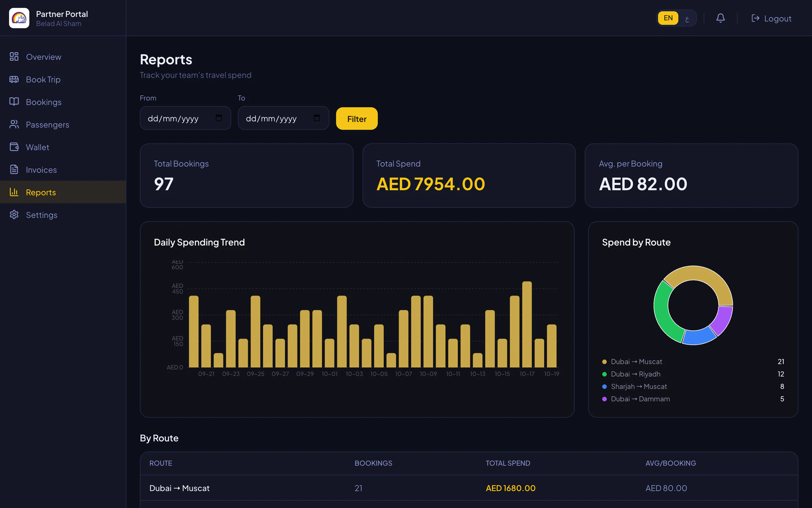Click the Total Bookings value 97
Image resolution: width=812 pixels, height=508 pixels.
(x=164, y=184)
